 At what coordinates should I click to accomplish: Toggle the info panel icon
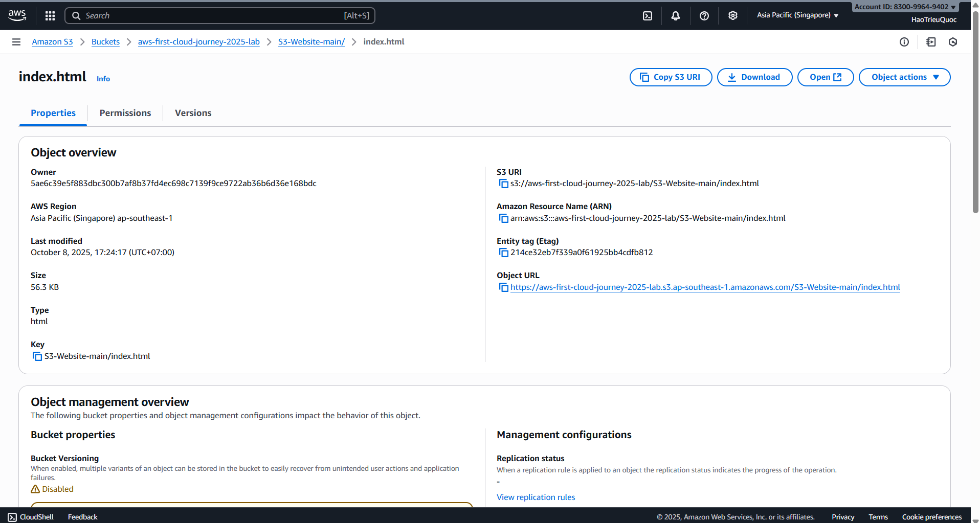(904, 42)
